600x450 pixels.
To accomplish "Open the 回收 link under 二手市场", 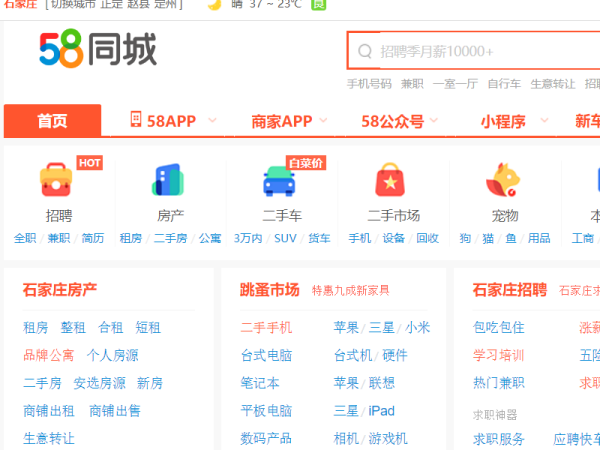I will click(427, 238).
